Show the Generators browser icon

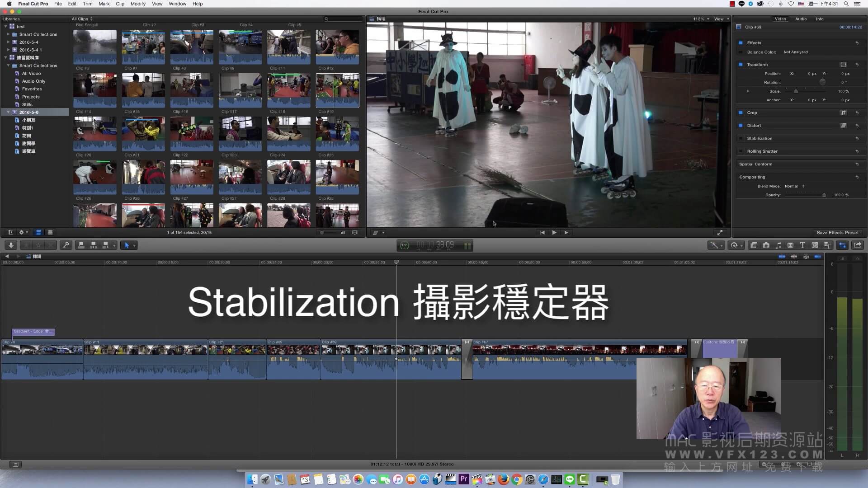[815, 245]
